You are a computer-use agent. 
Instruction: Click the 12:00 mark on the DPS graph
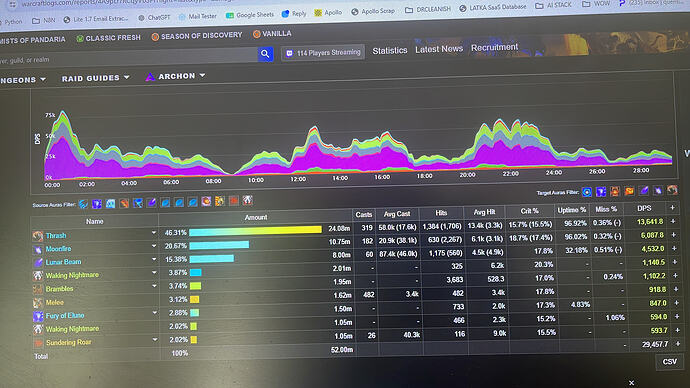coord(298,179)
